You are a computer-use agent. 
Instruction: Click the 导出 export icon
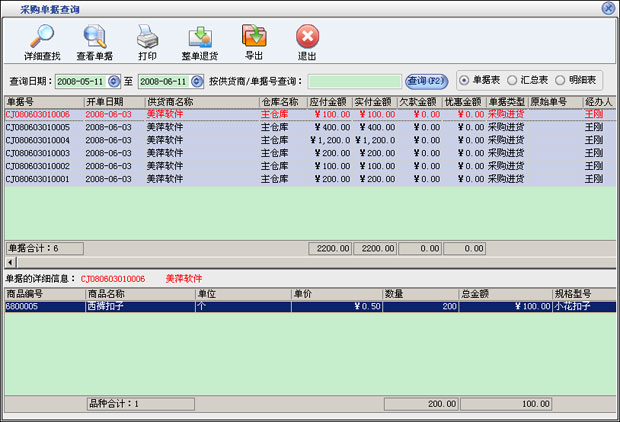[254, 37]
